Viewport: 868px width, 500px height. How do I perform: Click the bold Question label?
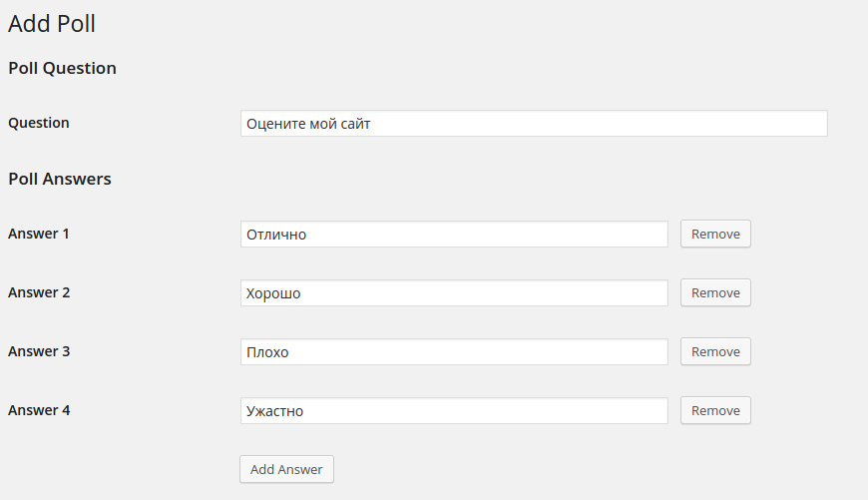tap(39, 123)
